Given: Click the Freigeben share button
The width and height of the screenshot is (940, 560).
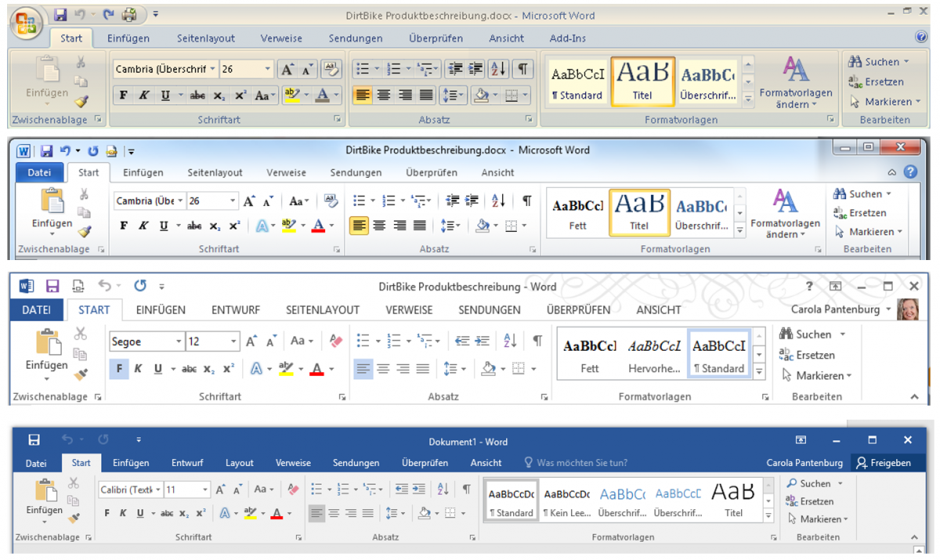Looking at the screenshot, I should point(883,463).
